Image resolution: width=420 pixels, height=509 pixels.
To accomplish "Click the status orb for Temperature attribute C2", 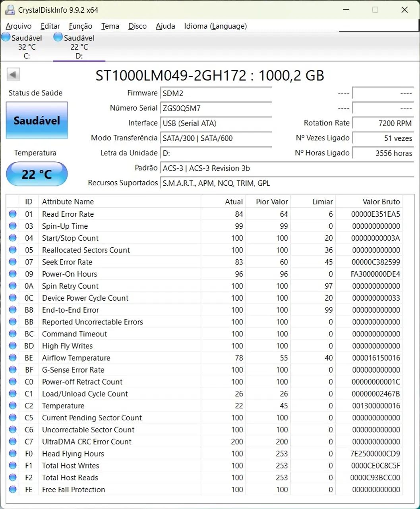I will [13, 406].
